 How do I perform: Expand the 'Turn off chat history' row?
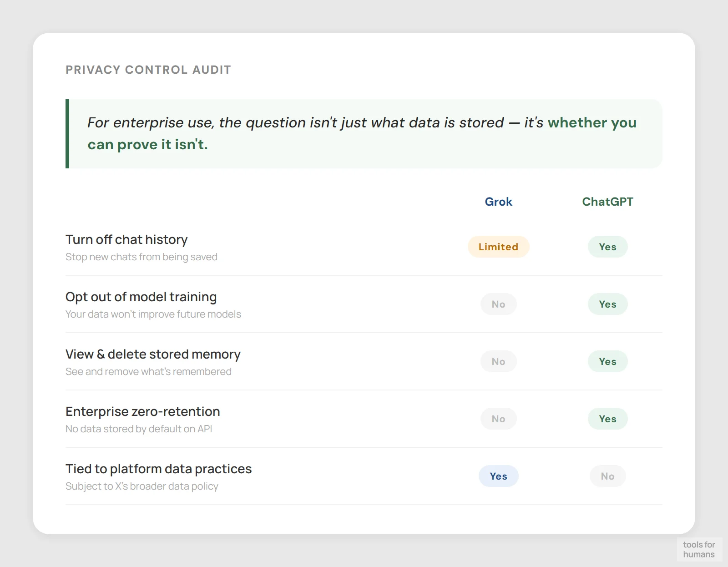tap(126, 239)
